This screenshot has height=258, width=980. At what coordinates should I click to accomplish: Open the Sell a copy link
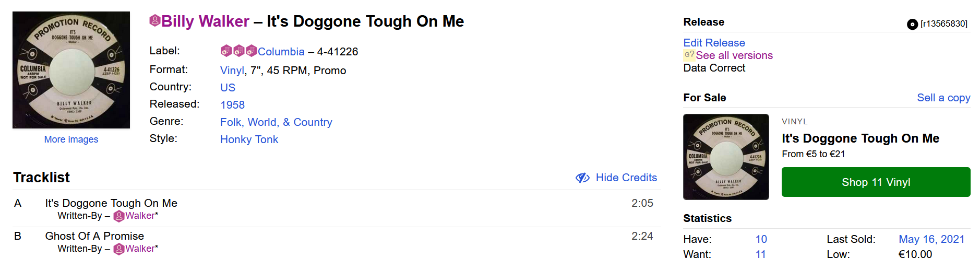tap(943, 98)
